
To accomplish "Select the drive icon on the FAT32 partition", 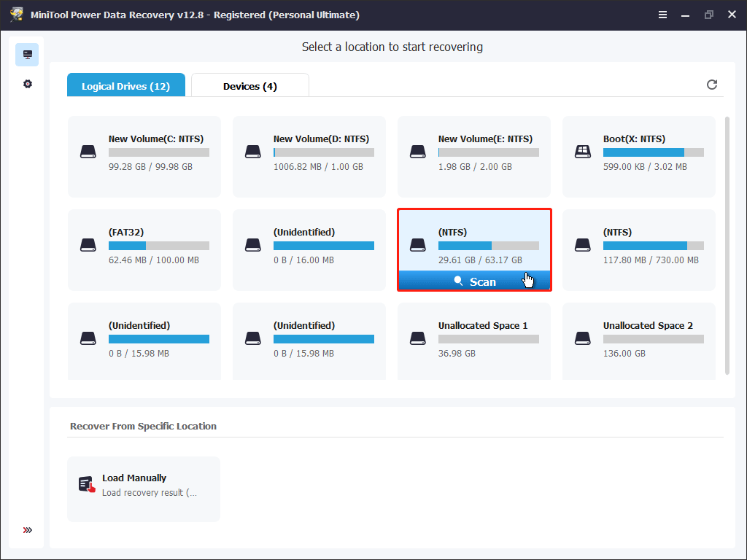I will pyautogui.click(x=88, y=245).
